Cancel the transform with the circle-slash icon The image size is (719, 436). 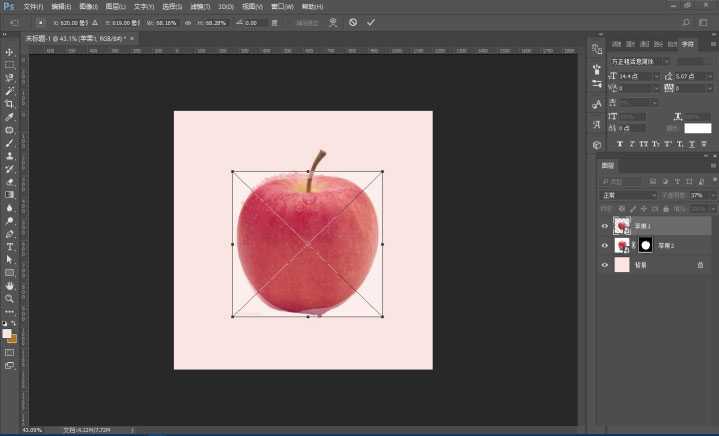pyautogui.click(x=353, y=21)
